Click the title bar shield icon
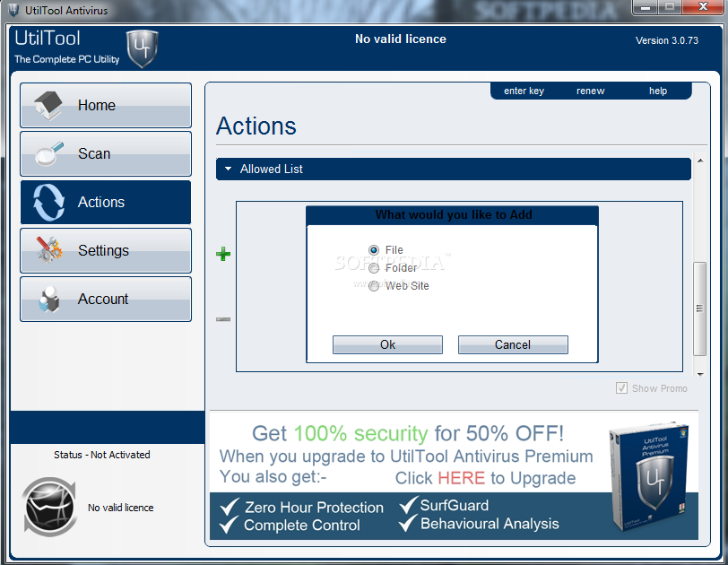This screenshot has width=728, height=565. point(13,10)
